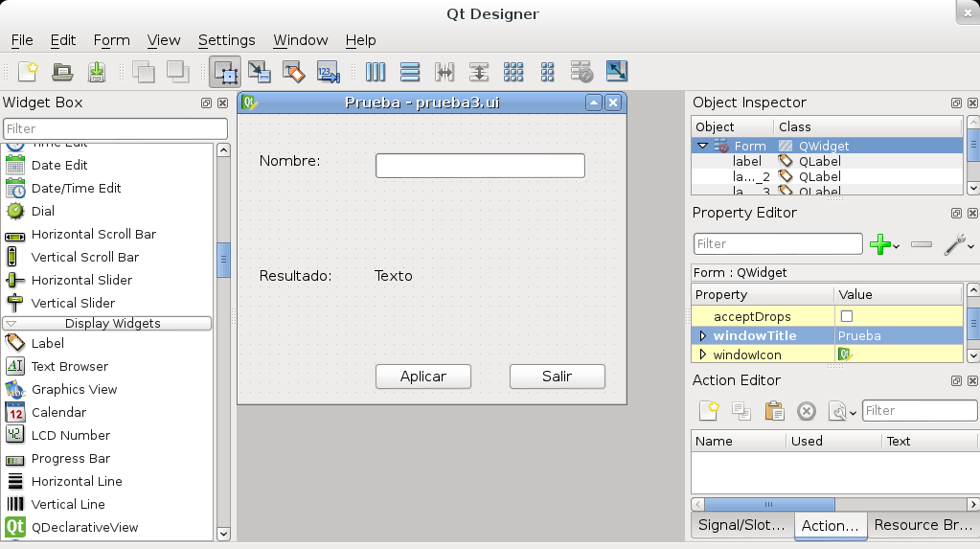
Task: Select the Edit Signals/Slots mode icon
Action: (259, 71)
